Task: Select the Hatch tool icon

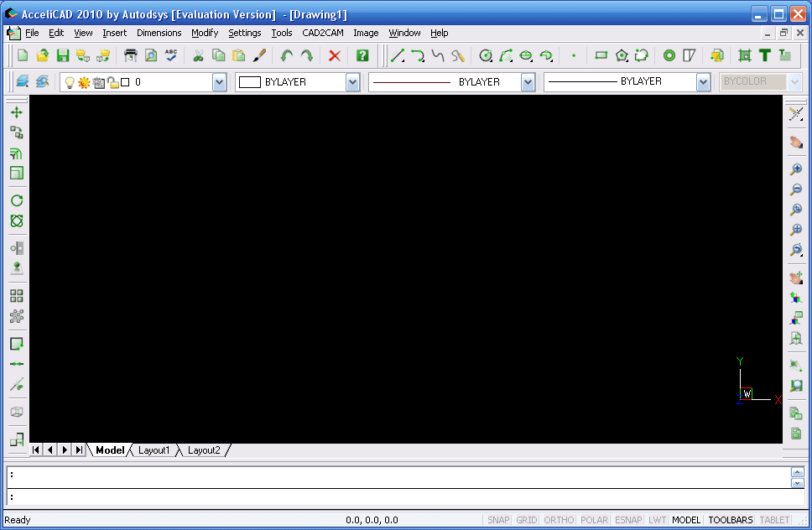Action: pyautogui.click(x=745, y=55)
